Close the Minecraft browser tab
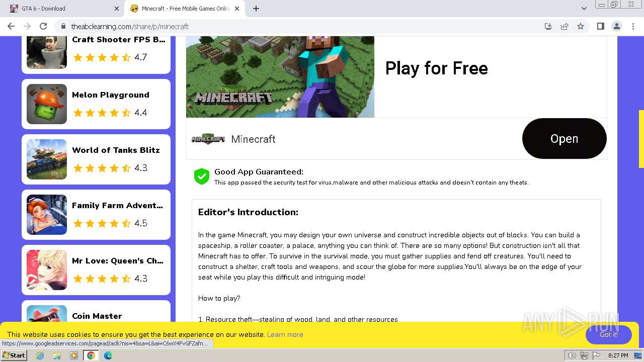 click(x=237, y=9)
